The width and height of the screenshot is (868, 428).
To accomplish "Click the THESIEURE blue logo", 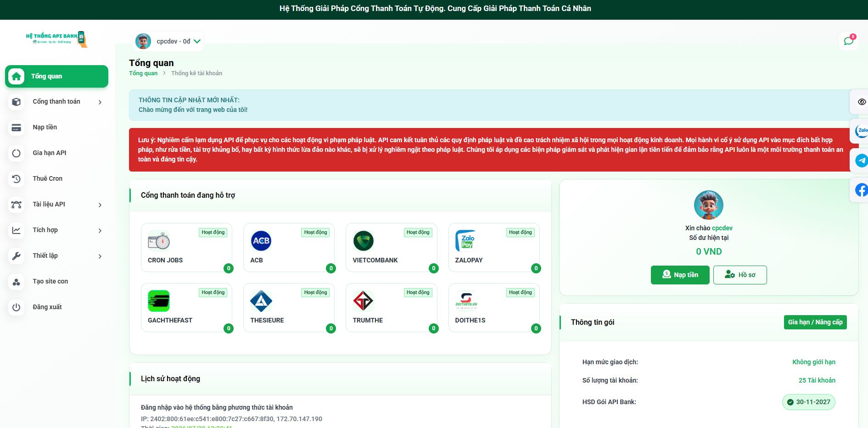I will 261,301.
